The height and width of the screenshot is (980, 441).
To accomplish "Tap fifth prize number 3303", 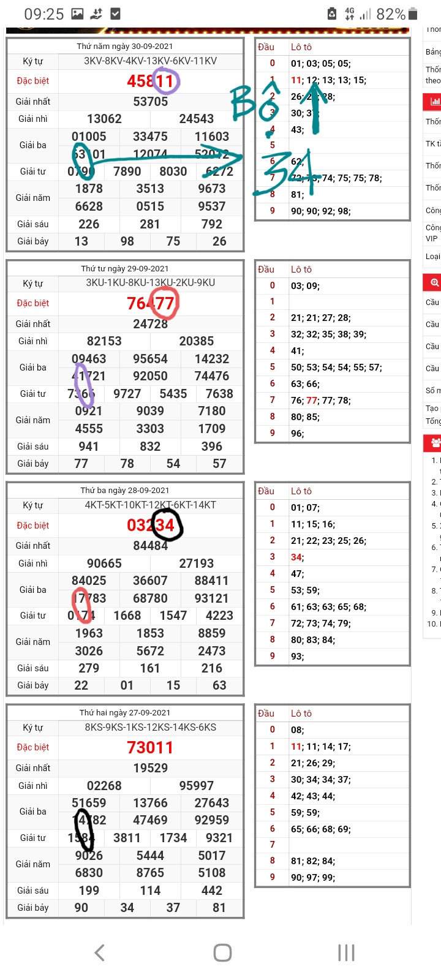I will [151, 429].
